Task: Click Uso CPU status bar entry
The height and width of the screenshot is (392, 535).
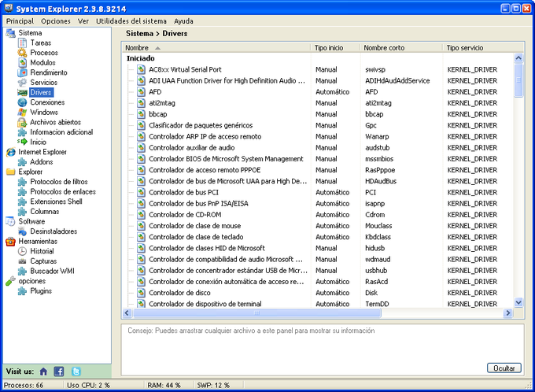Action: click(88, 385)
